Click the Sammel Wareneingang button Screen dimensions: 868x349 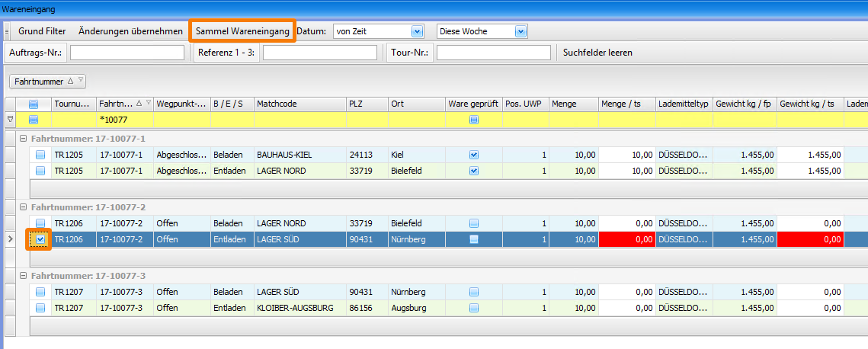[242, 31]
